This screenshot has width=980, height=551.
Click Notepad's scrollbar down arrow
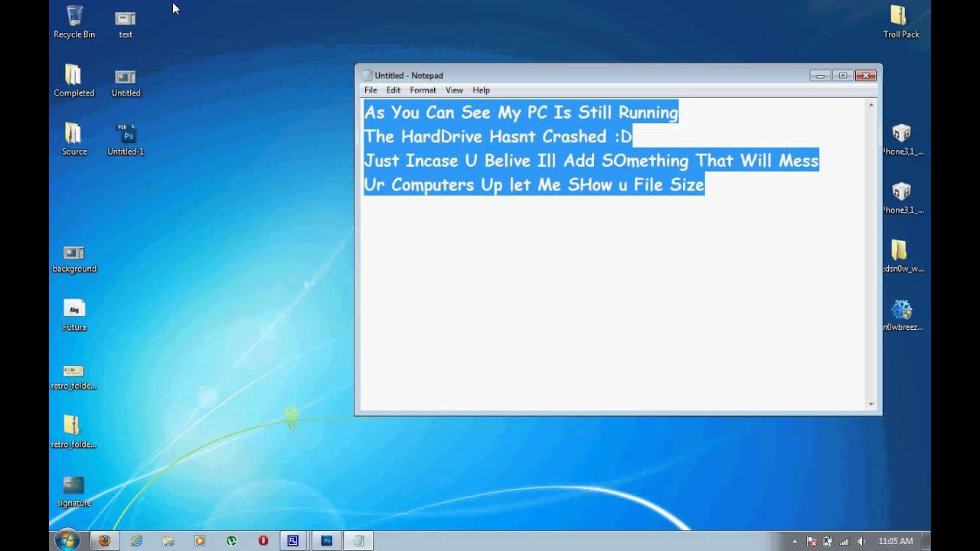pos(871,404)
